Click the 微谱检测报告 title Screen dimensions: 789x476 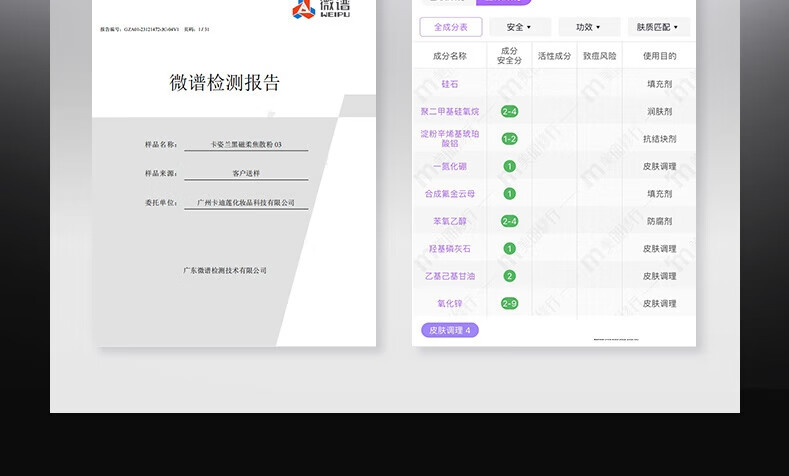[224, 83]
